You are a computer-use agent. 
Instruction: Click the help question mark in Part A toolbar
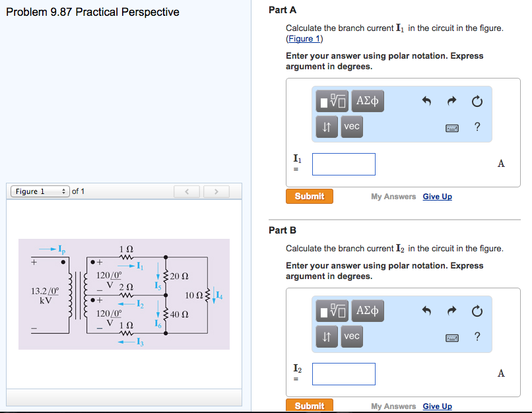pyautogui.click(x=477, y=127)
